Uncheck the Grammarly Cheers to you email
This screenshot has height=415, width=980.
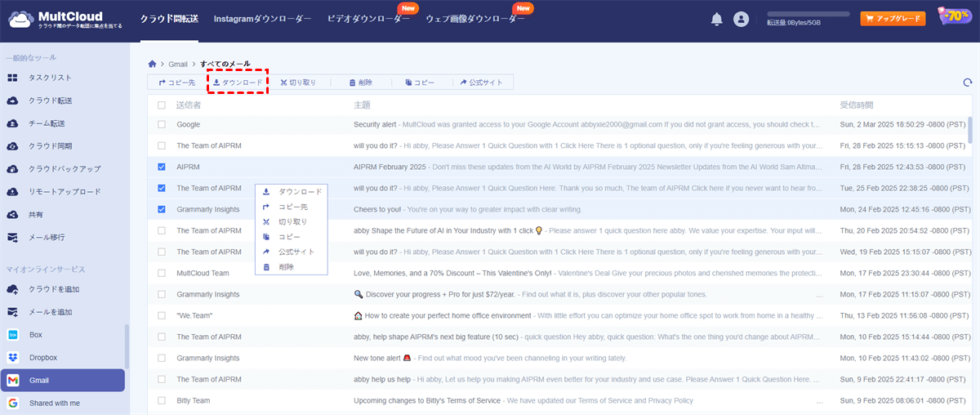(161, 209)
